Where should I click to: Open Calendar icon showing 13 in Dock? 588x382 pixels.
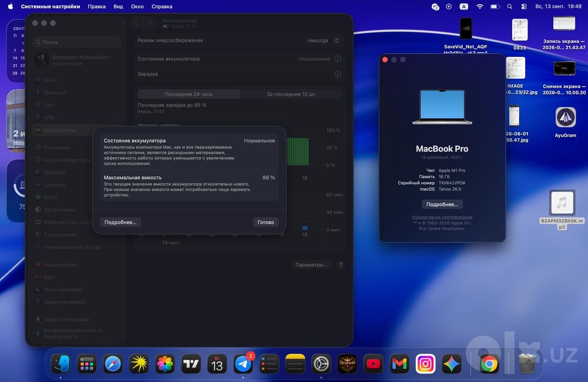(x=217, y=364)
